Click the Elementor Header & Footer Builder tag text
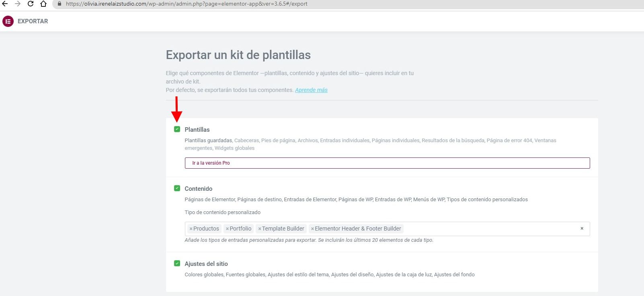 [358, 229]
